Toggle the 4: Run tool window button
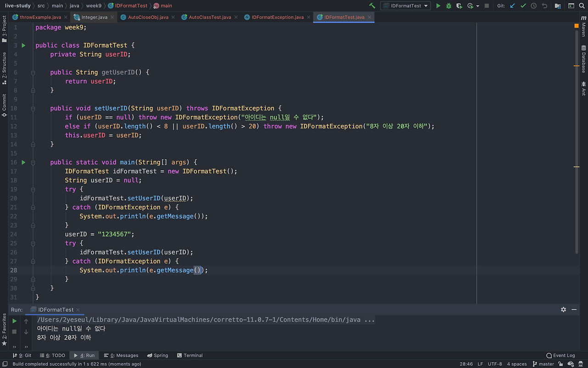The image size is (588, 368). click(84, 355)
